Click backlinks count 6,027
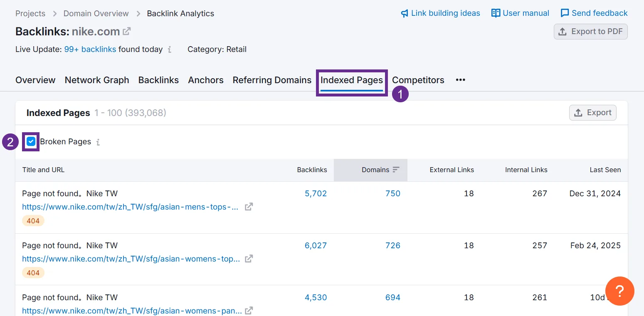Image resolution: width=644 pixels, height=316 pixels. 316,245
